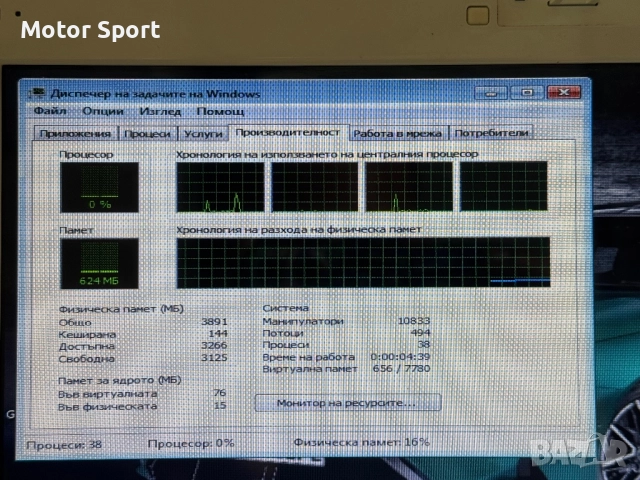Click the second CPU core history graph

click(x=315, y=187)
